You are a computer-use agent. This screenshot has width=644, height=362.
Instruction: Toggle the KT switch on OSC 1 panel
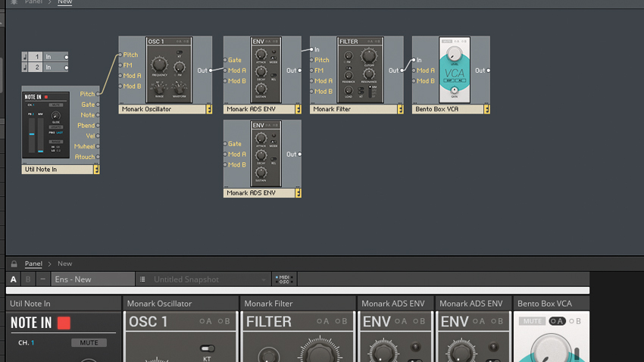[208, 349]
